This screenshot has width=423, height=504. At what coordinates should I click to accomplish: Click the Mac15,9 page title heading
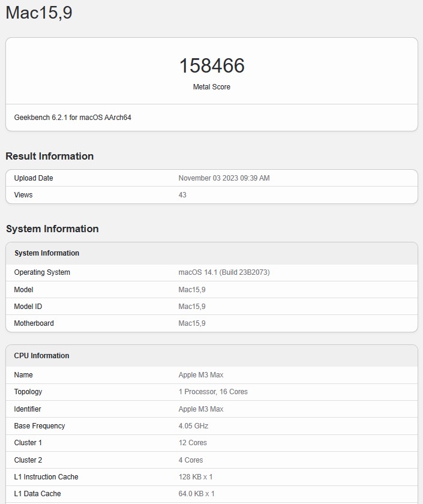39,13
